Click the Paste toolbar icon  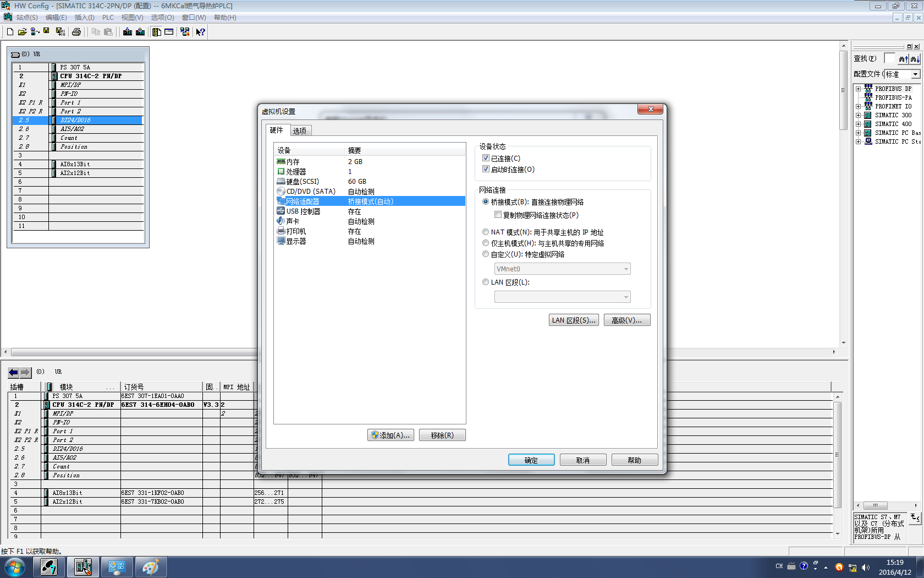[x=108, y=32]
